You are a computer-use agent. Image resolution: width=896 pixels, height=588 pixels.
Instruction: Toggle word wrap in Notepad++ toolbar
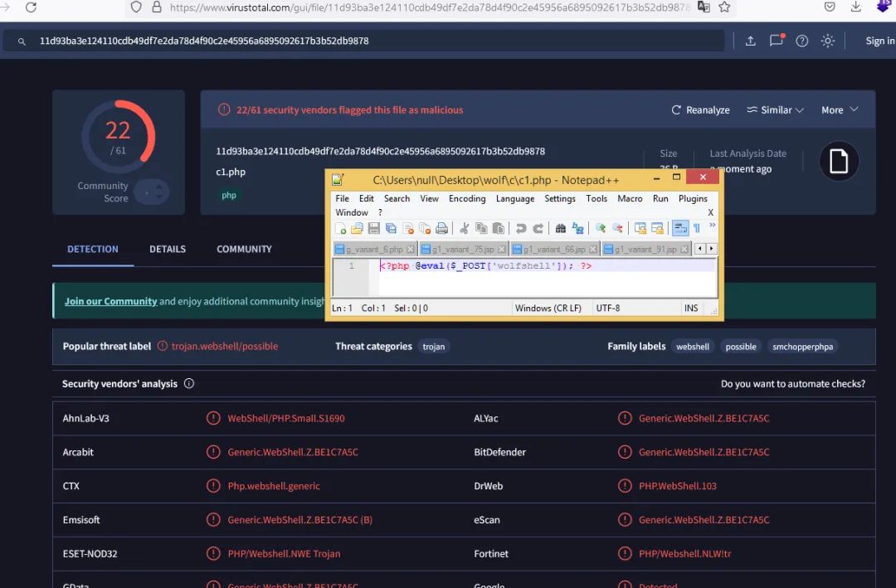tap(680, 229)
